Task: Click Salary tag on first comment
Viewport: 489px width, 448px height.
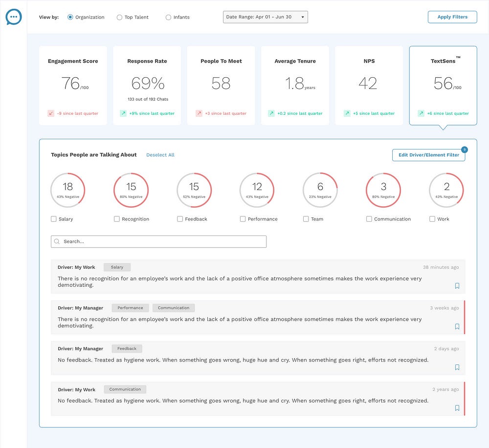Action: pyautogui.click(x=117, y=267)
